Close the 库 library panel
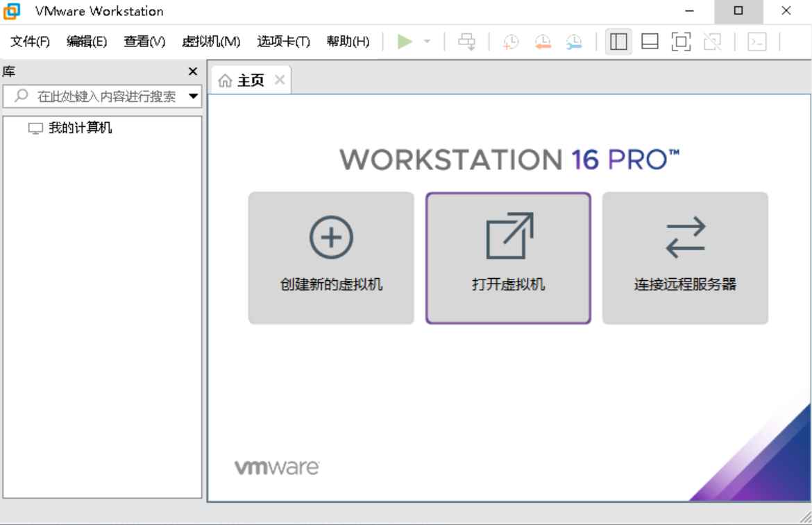This screenshot has width=812, height=525. pos(192,71)
